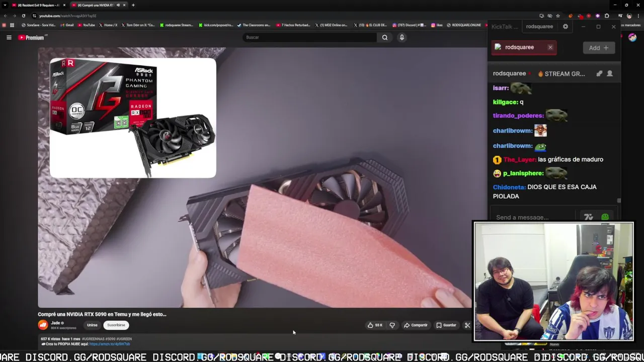The image size is (644, 362).
Task: Go forward in browser history
Action: [x=14, y=16]
